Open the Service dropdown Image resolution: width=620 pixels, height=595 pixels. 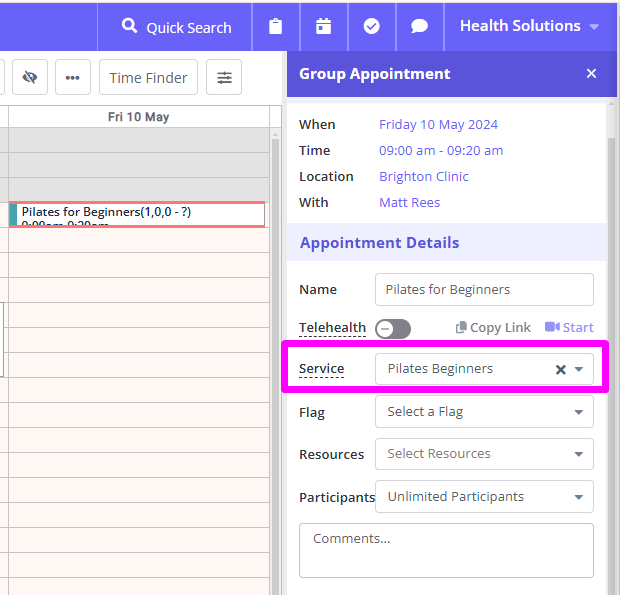578,369
